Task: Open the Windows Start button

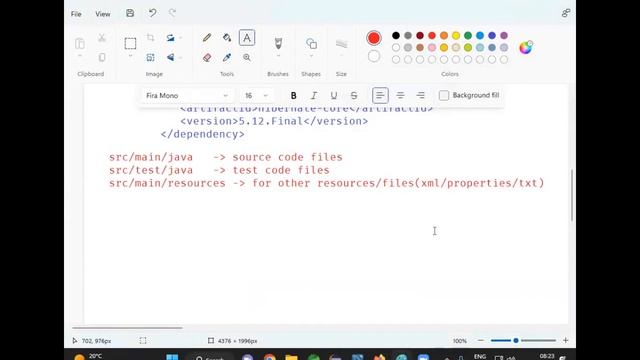Action: click(172, 357)
